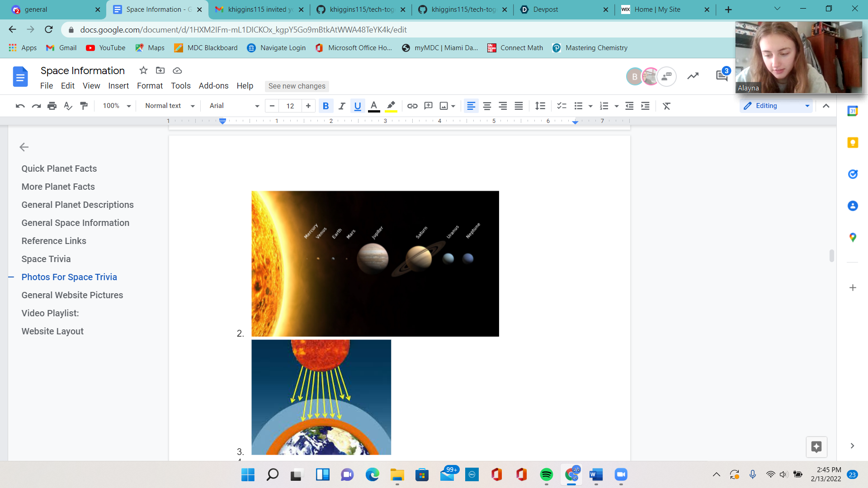Toggle Bold formatting

(325, 106)
